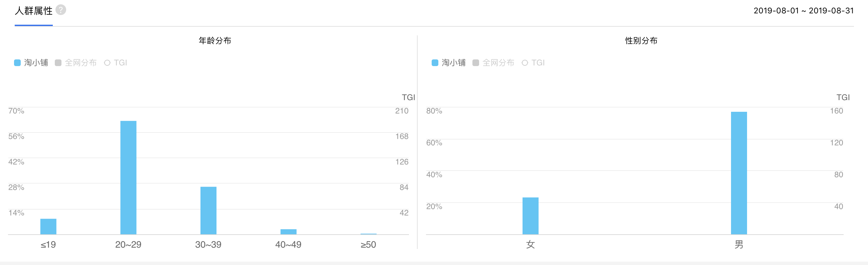This screenshot has height=265, width=868.
Task: Click the 20~29 age group bar
Action: pyautogui.click(x=128, y=178)
